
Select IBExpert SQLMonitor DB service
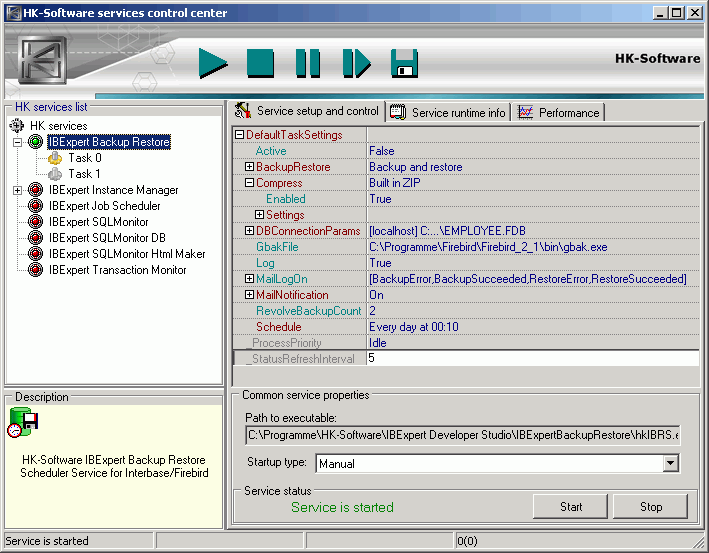[107, 238]
